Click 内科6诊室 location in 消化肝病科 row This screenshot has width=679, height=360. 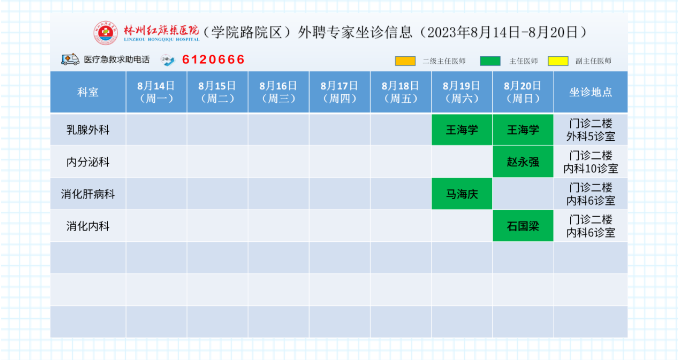coord(591,194)
